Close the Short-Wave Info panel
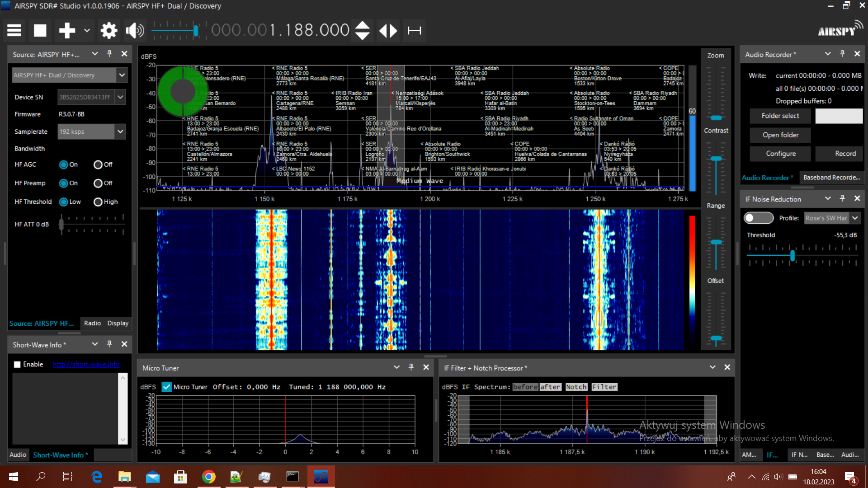This screenshot has height=488, width=868. coord(124,344)
